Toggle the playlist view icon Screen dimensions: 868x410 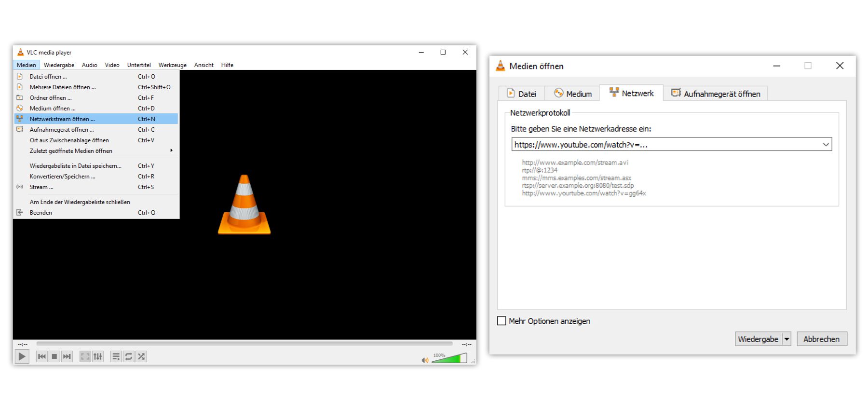point(116,356)
